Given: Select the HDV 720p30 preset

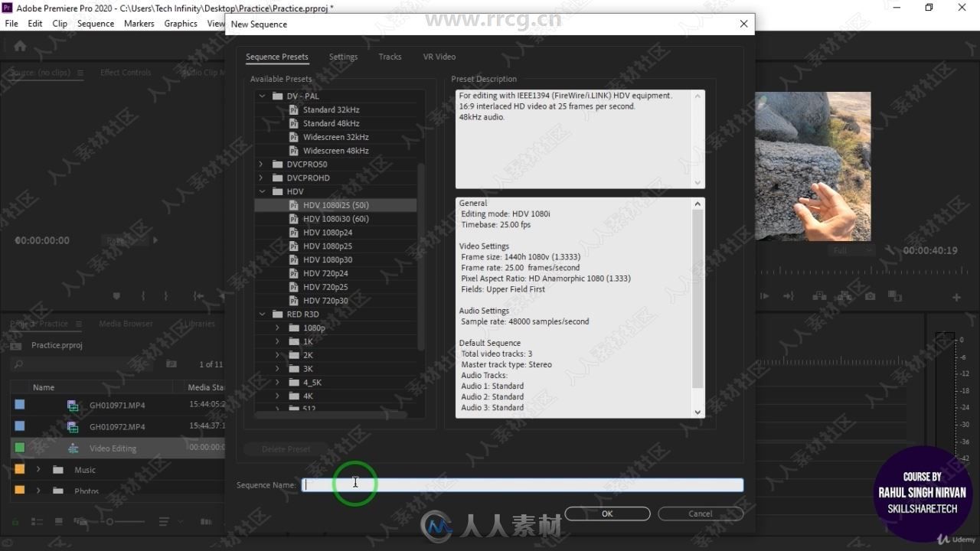Looking at the screenshot, I should coord(325,301).
